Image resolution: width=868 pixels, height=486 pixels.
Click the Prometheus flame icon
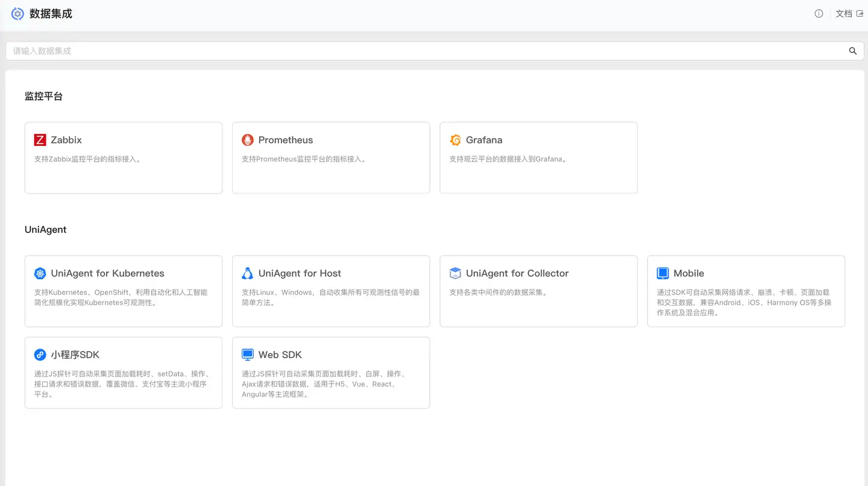pyautogui.click(x=247, y=140)
